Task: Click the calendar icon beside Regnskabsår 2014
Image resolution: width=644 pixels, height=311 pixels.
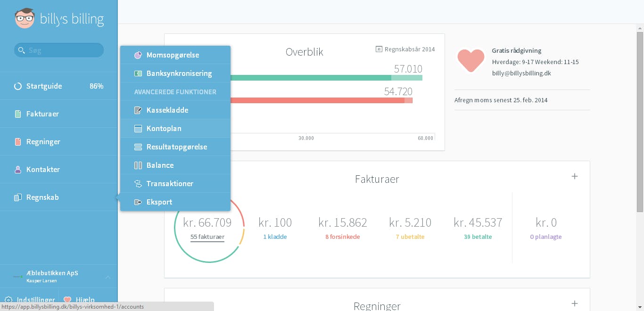Action: coord(379,49)
